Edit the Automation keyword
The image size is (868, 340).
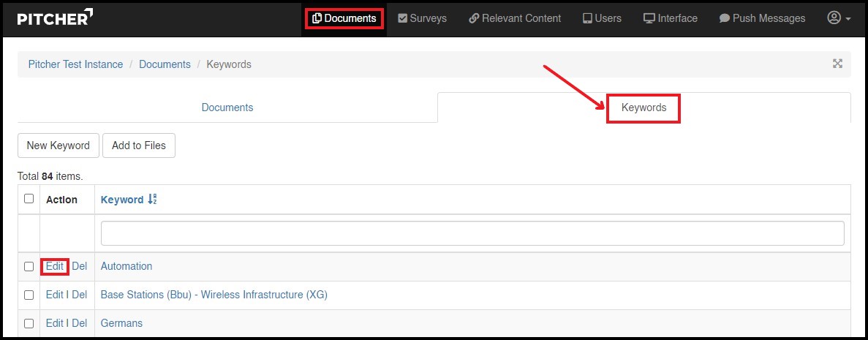[x=54, y=266]
